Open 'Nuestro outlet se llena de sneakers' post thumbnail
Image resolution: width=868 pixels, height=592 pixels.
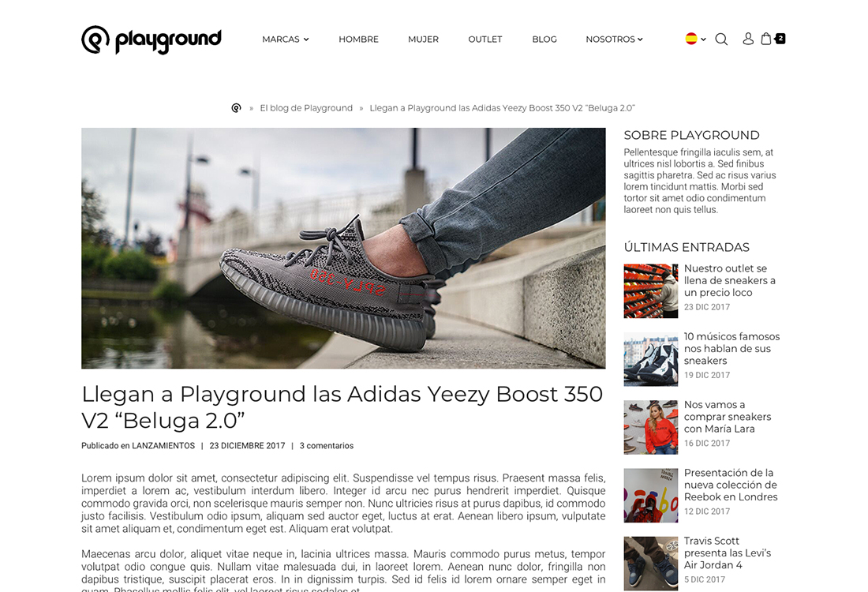(x=651, y=291)
